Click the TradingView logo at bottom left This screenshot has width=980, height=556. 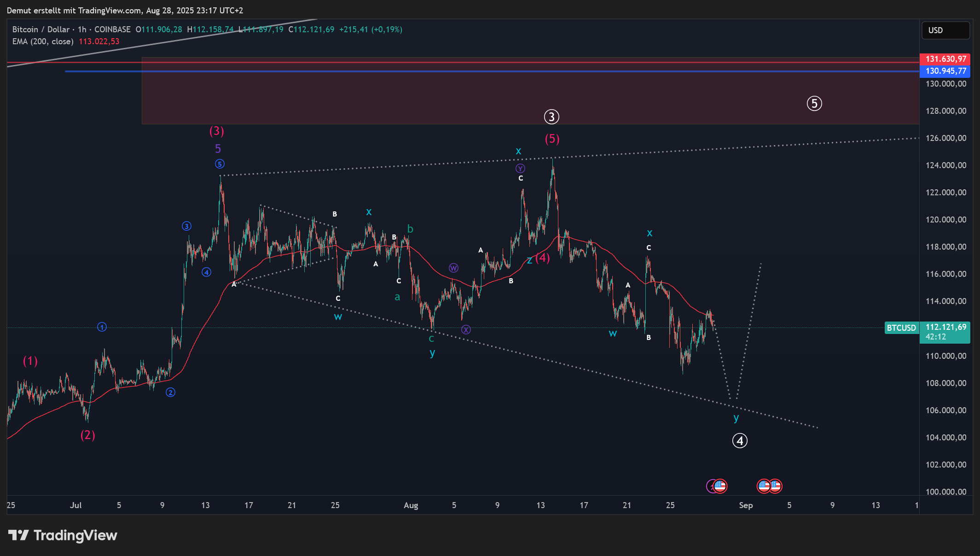pos(63,535)
